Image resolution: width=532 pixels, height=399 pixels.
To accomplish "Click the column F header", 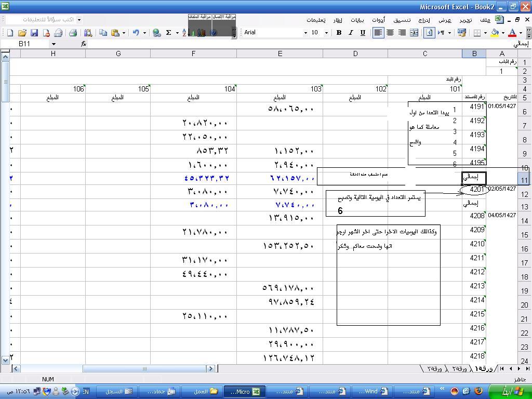I will click(193, 54).
